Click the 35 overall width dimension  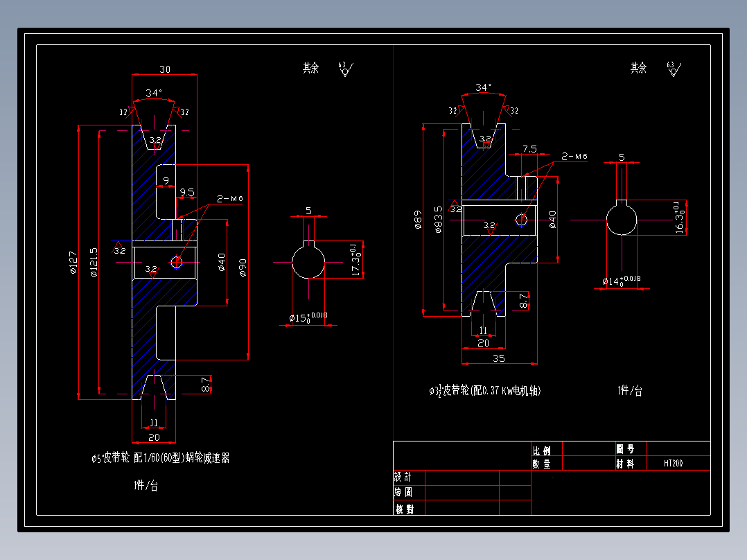coord(499,358)
